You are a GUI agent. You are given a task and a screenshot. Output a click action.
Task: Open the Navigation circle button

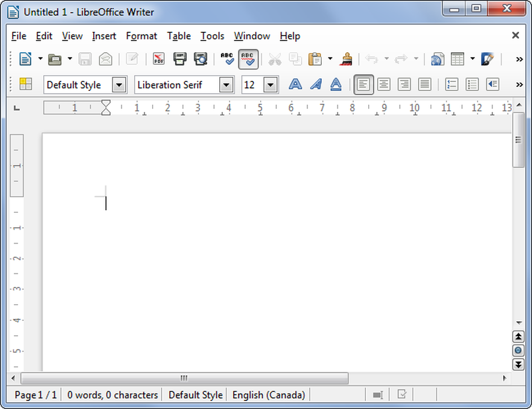[518, 350]
